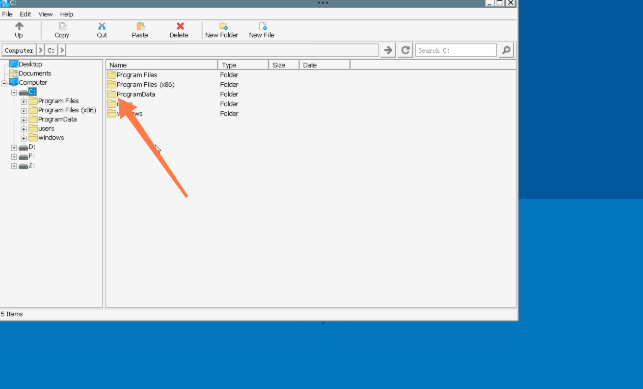Click inside the Search C: field
Image resolution: width=643 pixels, height=389 pixels.
[456, 50]
